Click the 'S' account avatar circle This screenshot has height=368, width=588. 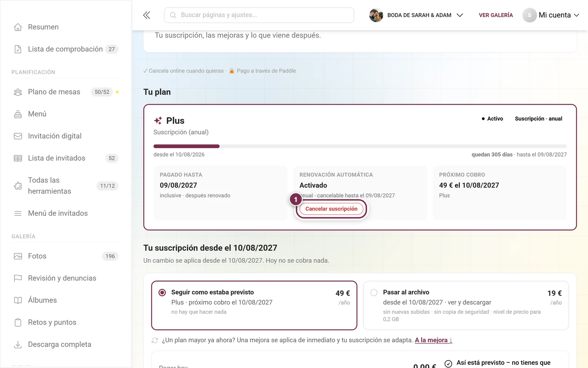530,15
